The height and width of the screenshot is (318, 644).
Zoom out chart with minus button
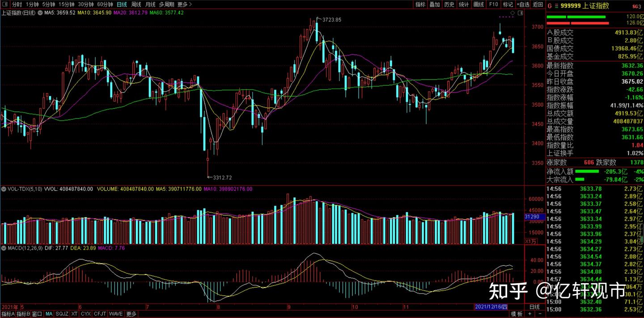[540, 314]
